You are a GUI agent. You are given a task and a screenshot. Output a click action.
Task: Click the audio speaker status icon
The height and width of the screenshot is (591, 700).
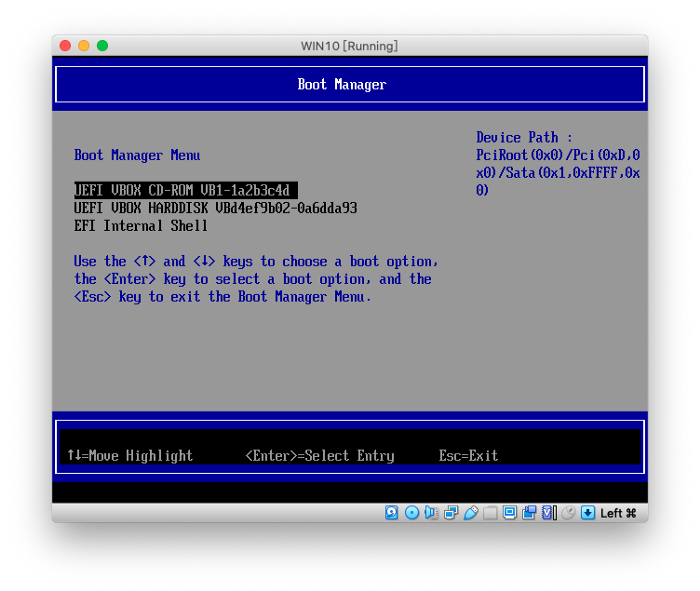pyautogui.click(x=431, y=513)
